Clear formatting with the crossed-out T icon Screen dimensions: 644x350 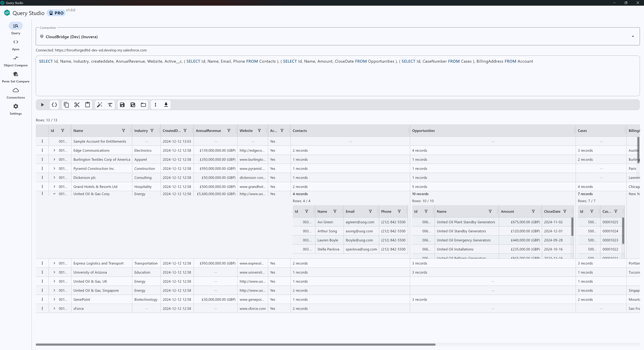tap(110, 105)
